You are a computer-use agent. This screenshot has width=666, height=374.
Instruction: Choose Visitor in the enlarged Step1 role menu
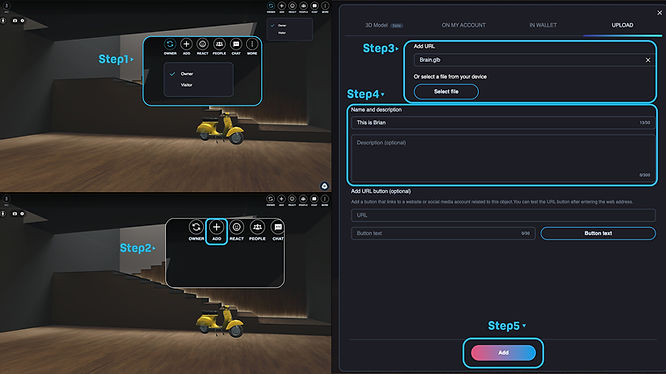[x=186, y=85]
